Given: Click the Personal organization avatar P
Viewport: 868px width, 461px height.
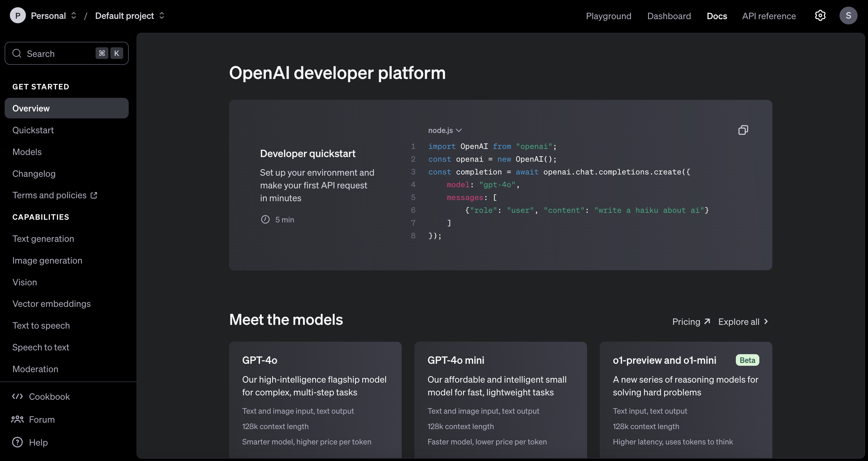Looking at the screenshot, I should [18, 15].
